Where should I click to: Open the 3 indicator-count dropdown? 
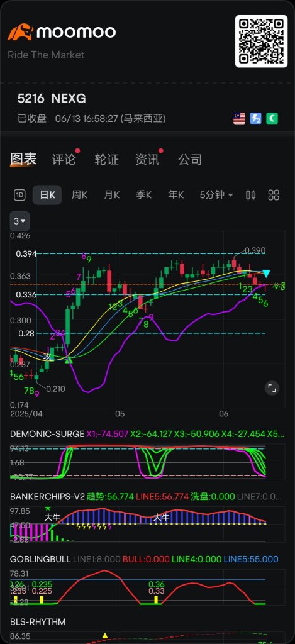pos(19,221)
